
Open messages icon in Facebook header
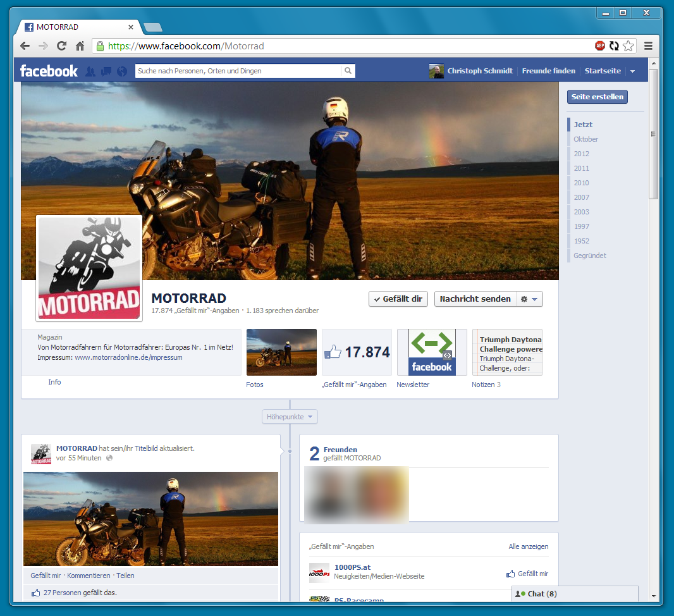(106, 71)
